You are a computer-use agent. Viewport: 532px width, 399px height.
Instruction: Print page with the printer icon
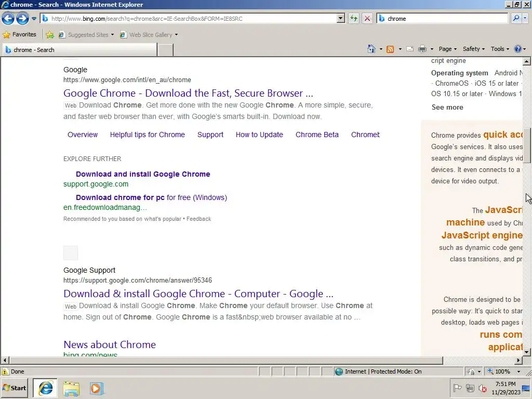pos(422,49)
